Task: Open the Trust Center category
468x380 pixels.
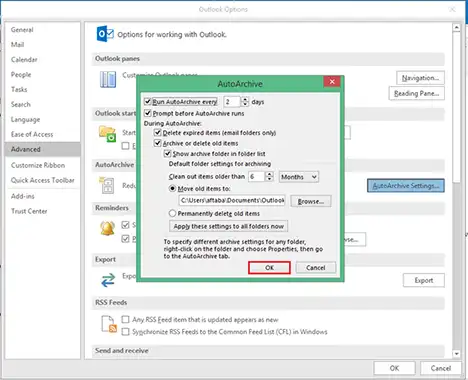Action: [x=29, y=211]
